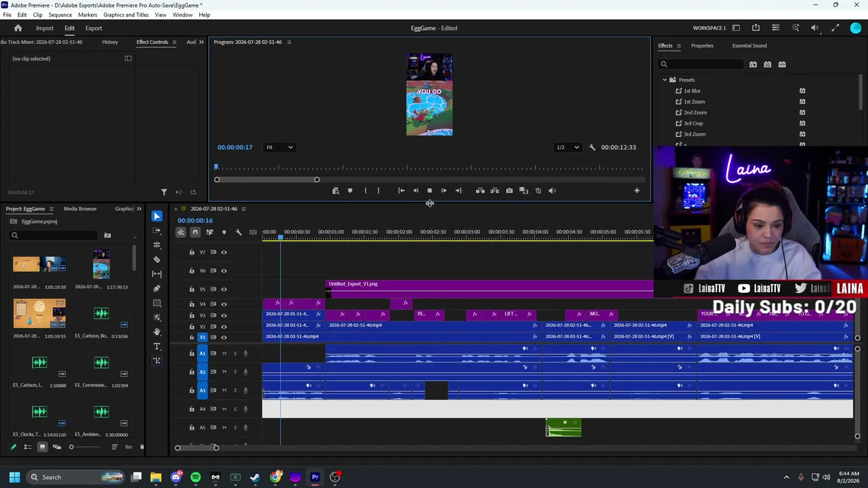Toggle linked selection in timeline
868x488 pixels.
click(x=210, y=232)
